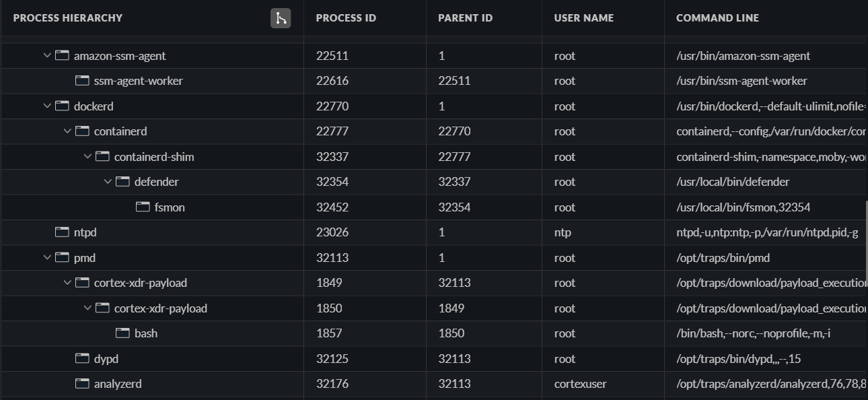The image size is (868, 400).
Task: Click the hierarchy tree view toggle icon
Action: coord(281,18)
